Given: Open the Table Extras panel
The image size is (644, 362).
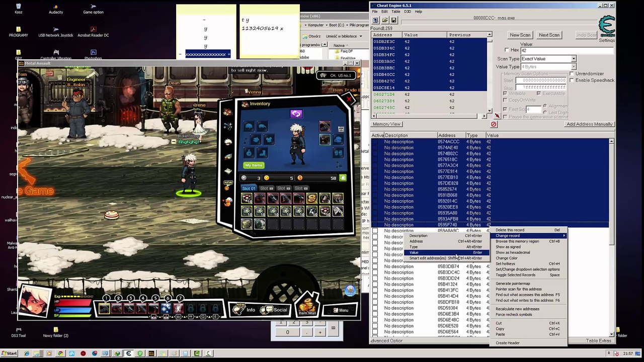Looking at the screenshot, I should point(598,341).
